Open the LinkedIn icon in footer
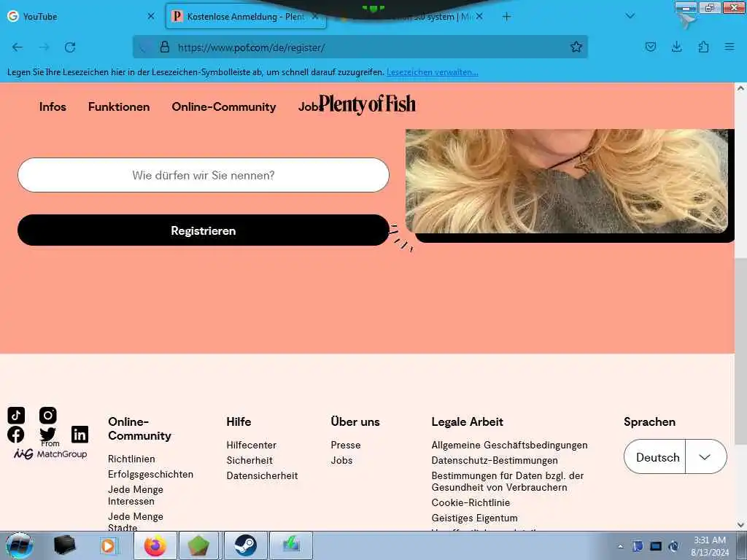 click(x=80, y=435)
